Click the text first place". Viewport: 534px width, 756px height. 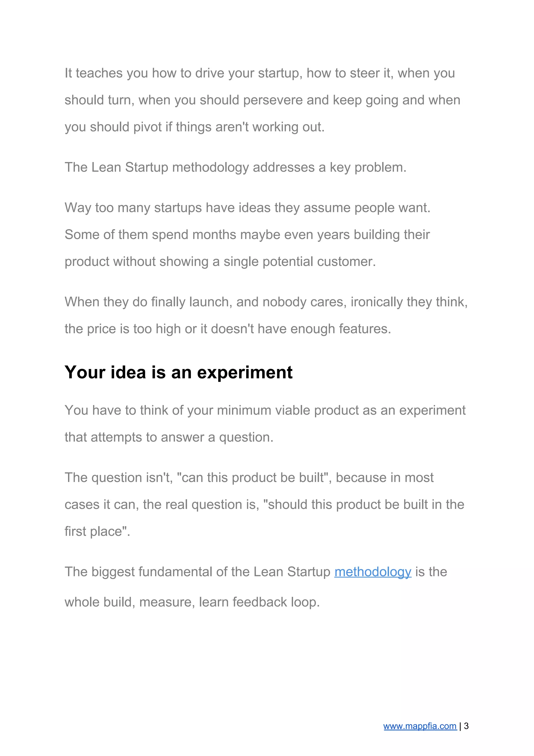tap(98, 531)
